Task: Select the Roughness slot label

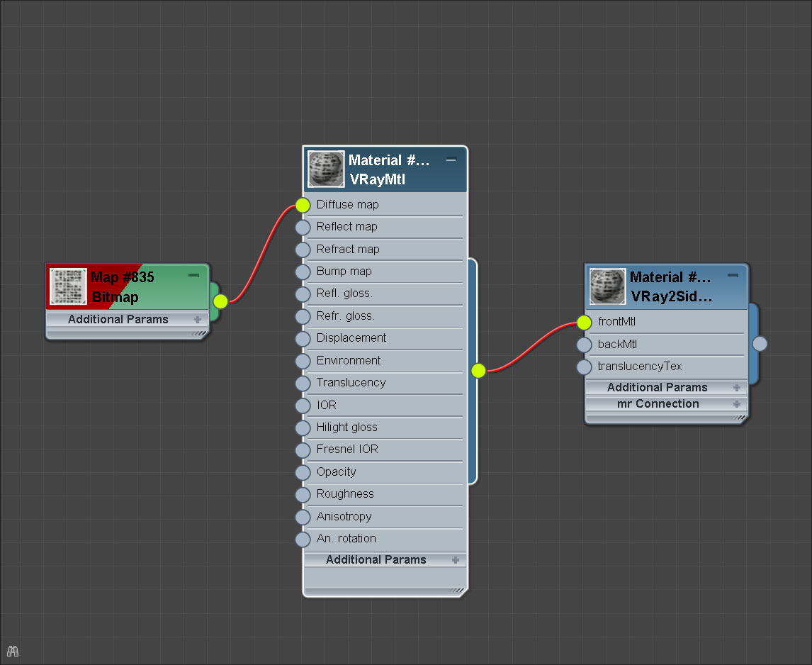Action: (x=345, y=494)
